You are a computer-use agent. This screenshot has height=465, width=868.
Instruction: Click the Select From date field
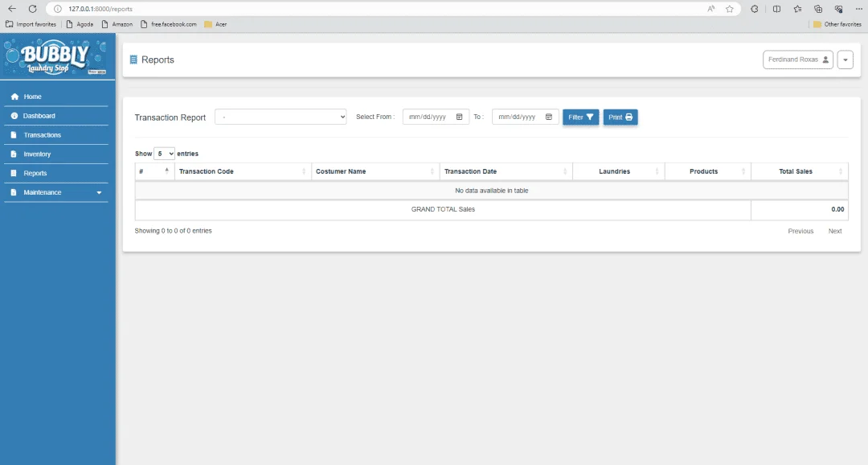[436, 117]
